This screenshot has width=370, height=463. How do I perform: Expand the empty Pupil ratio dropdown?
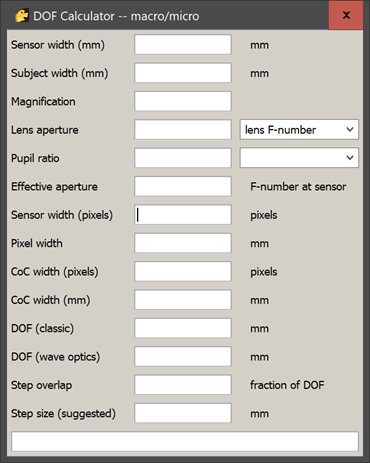pyautogui.click(x=299, y=158)
